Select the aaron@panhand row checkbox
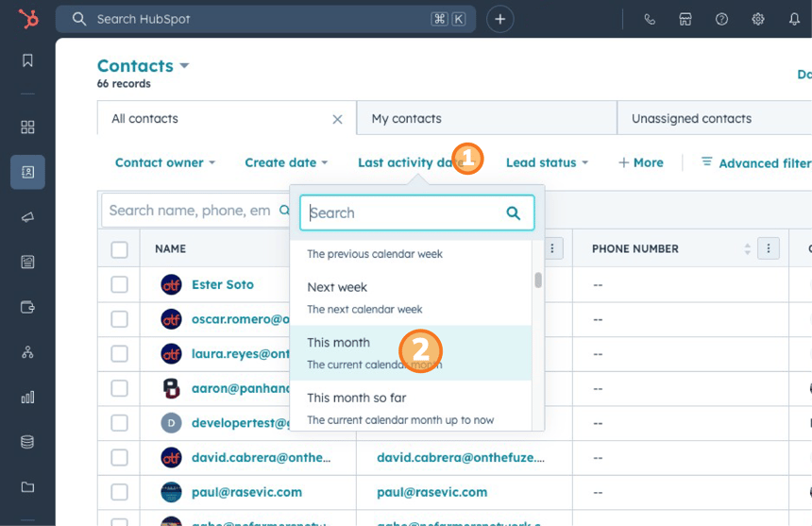Image resolution: width=812 pixels, height=526 pixels. (x=120, y=388)
